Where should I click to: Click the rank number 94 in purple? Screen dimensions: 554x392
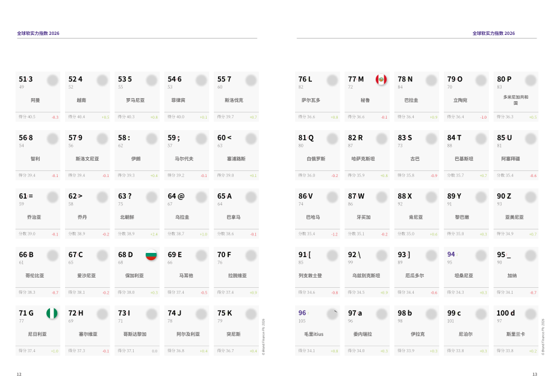pyautogui.click(x=451, y=254)
